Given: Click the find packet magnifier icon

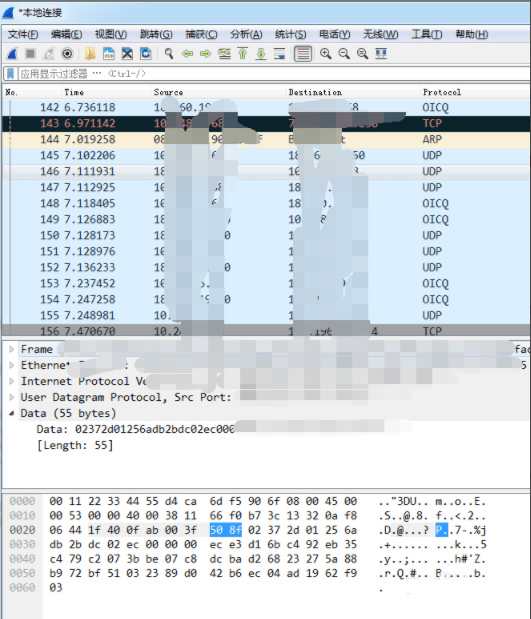Looking at the screenshot, I should click(x=169, y=54).
